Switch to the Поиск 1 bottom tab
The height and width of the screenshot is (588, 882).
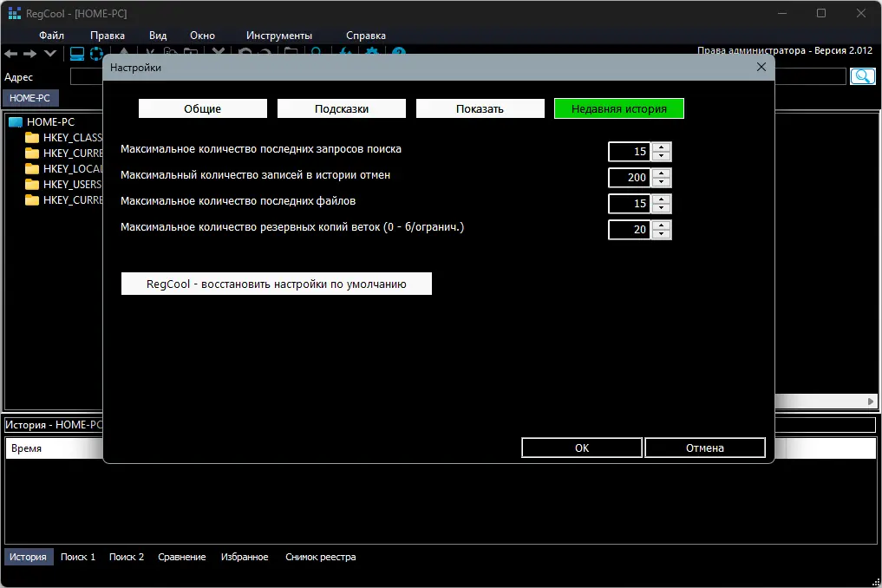tap(78, 557)
